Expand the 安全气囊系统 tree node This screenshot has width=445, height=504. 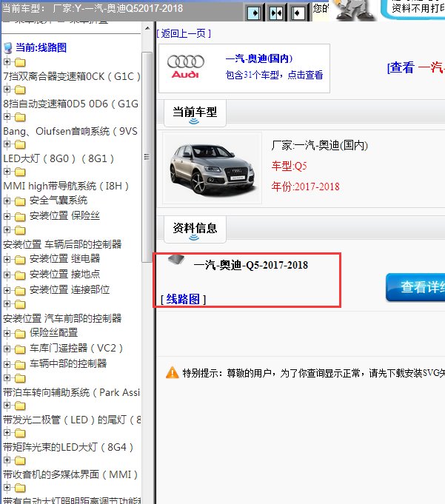click(x=7, y=201)
